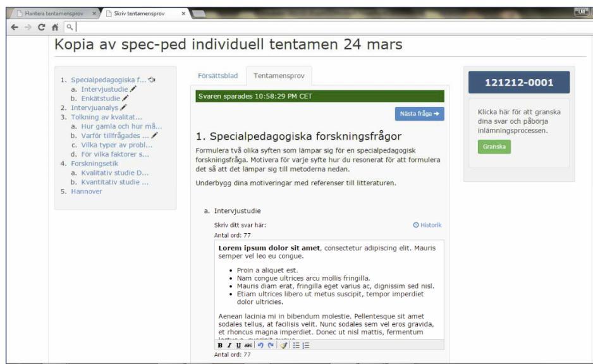Open question 1 Specialpedagogiska f... in sidebar
This screenshot has height=364, width=593.
pyautogui.click(x=108, y=80)
